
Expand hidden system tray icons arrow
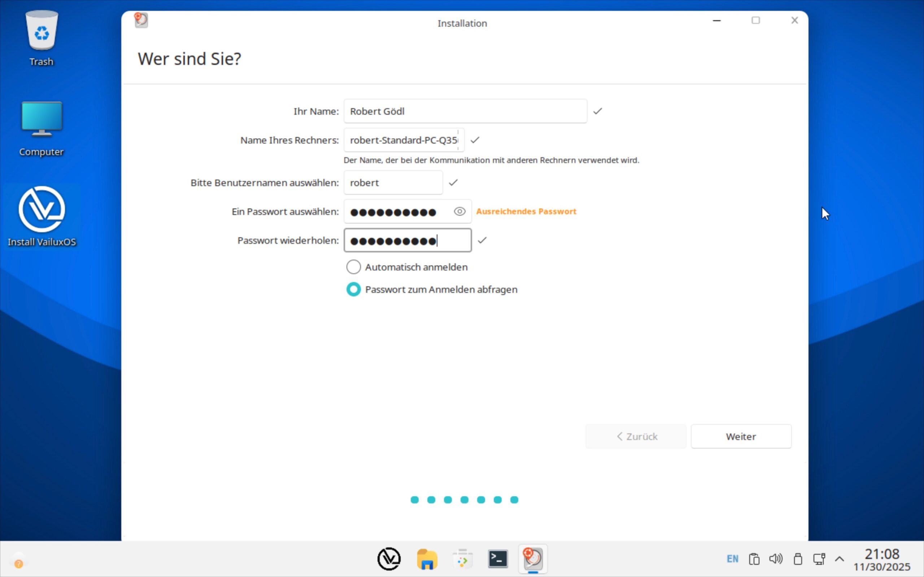coord(839,559)
